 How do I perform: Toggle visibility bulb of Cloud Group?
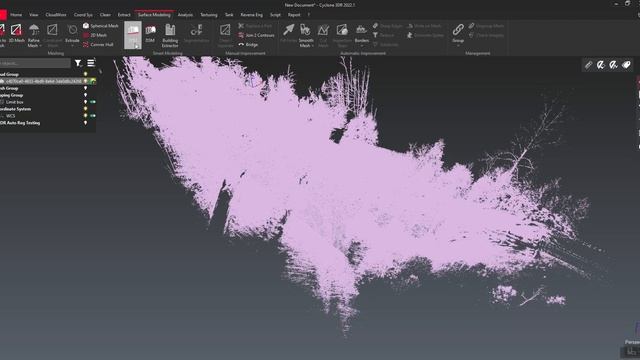(x=85, y=74)
